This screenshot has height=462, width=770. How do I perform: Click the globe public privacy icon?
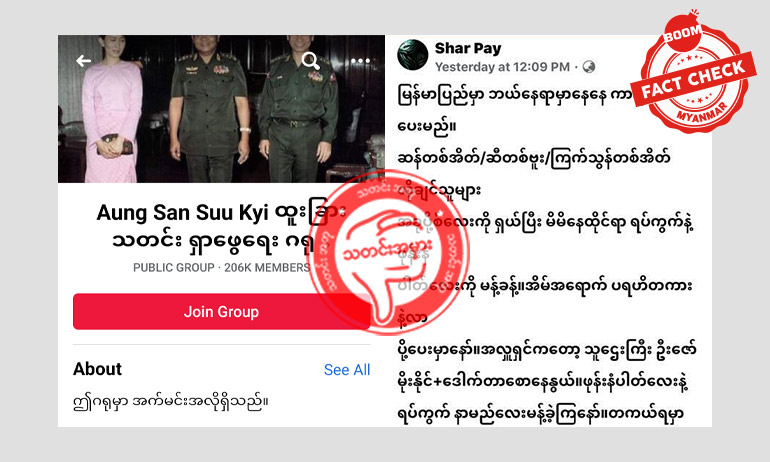[589, 67]
